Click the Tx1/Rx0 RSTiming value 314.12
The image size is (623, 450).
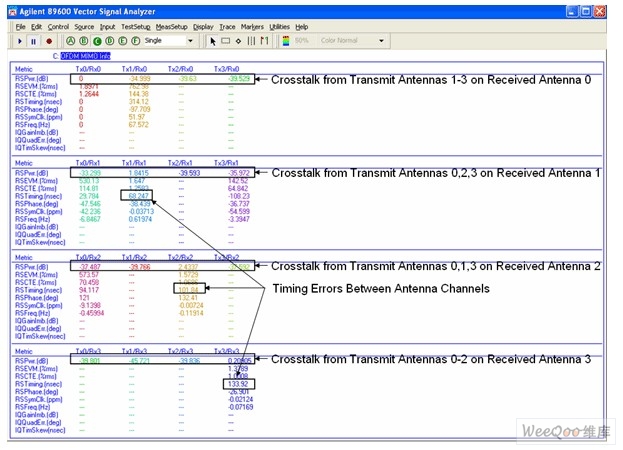click(138, 102)
